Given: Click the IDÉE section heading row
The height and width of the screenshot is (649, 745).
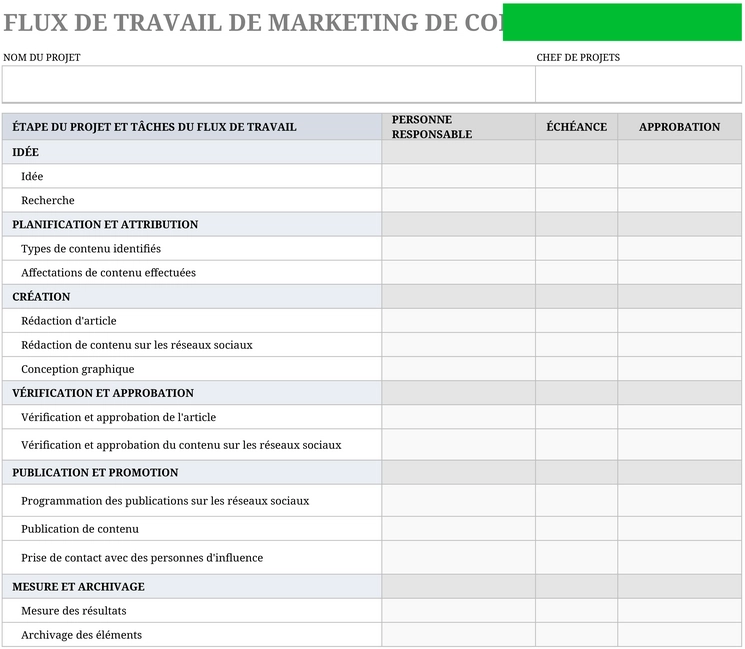Looking at the screenshot, I should [x=192, y=152].
